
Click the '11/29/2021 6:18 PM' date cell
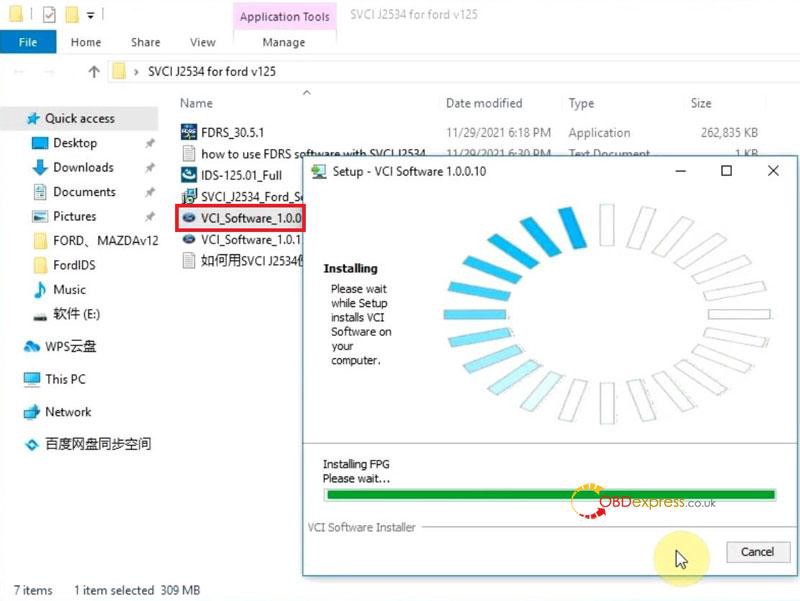pos(498,133)
